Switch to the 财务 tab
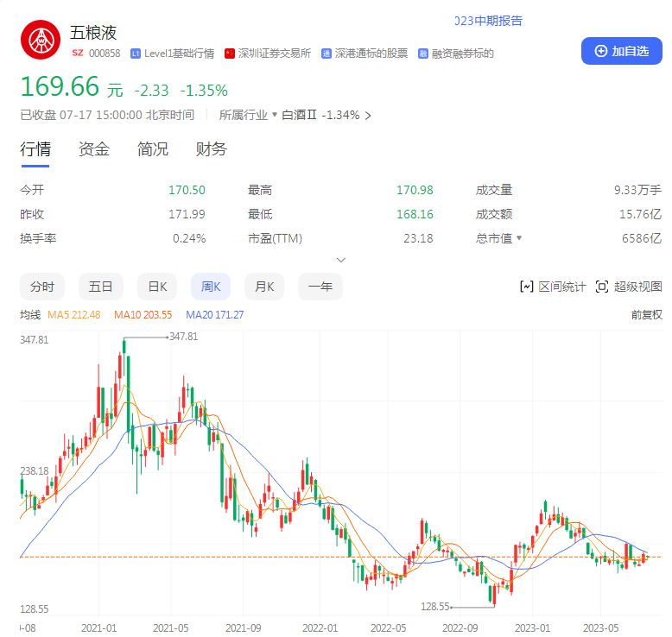This screenshot has width=672, height=637. pos(211,149)
